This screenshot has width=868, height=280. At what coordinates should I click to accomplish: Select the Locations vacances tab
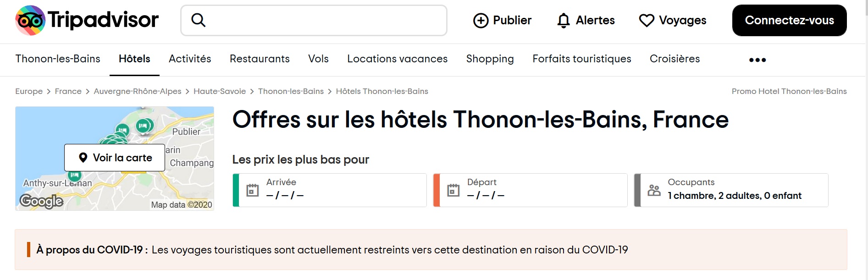(397, 59)
